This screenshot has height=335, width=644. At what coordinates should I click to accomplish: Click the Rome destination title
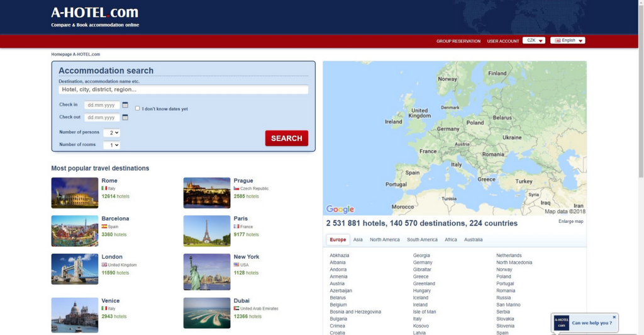tap(109, 181)
